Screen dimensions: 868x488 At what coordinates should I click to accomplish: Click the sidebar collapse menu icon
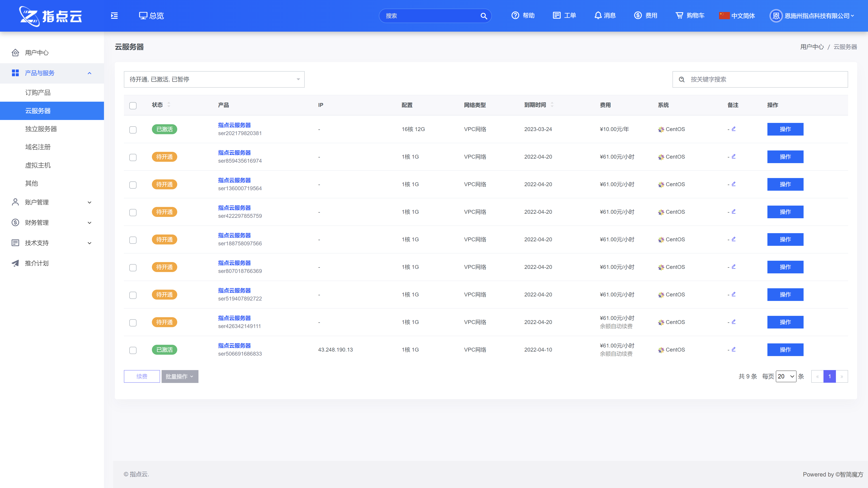pos(114,16)
